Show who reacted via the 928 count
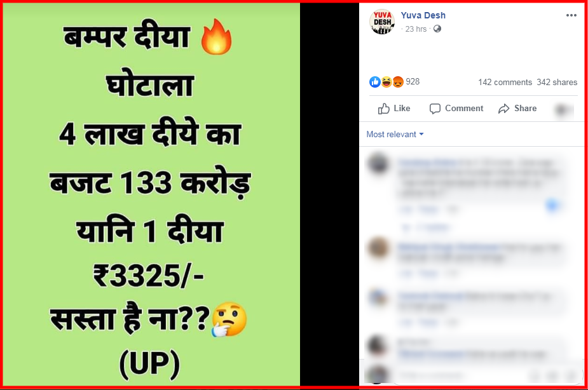This screenshot has width=588, height=390. pyautogui.click(x=413, y=81)
